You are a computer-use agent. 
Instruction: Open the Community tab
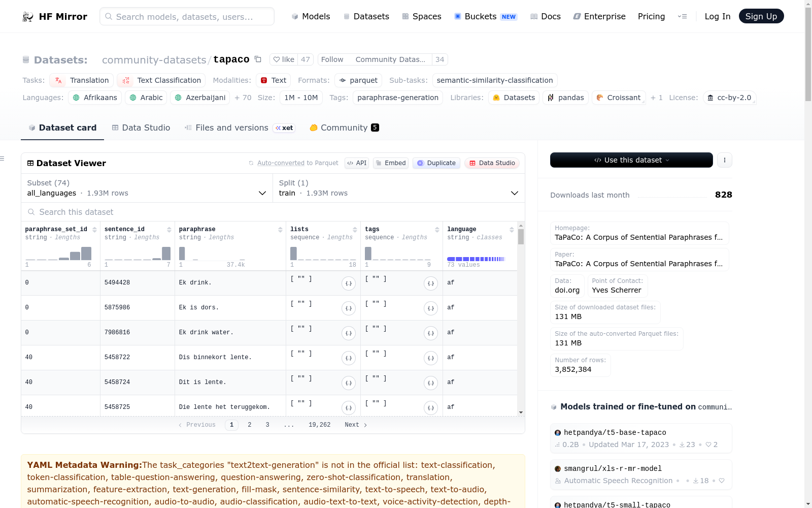[345, 128]
